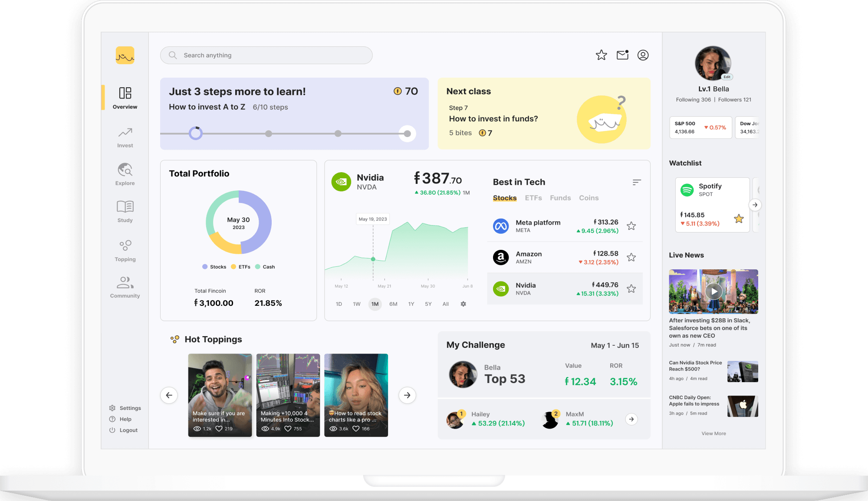Screen dimensions: 868x501
Task: Click the current step on progress slider
Action: click(x=196, y=133)
